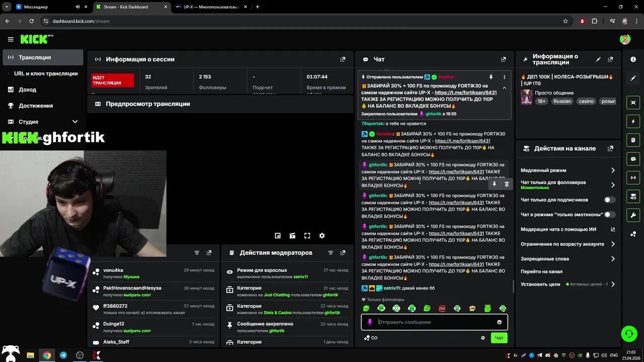Click the wrench icon in right rail
This screenshot has height=362, width=644.
click(x=633, y=215)
